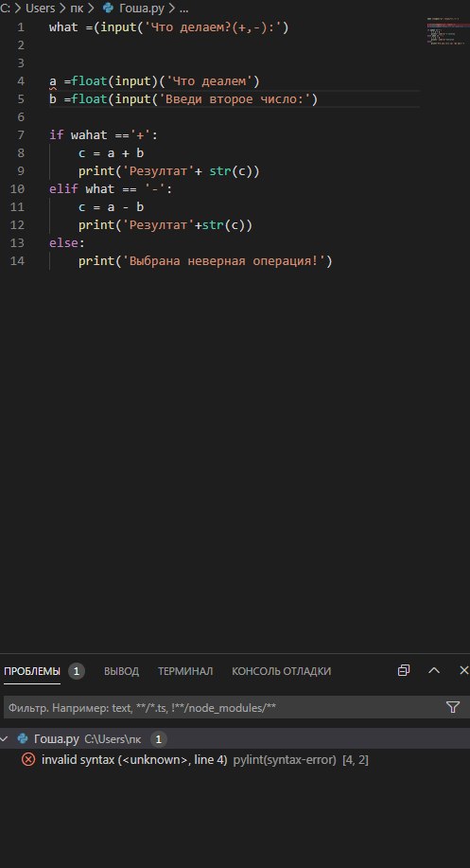Click the Python icon next to Гоша.py in Problems
The image size is (470, 868).
[23, 738]
